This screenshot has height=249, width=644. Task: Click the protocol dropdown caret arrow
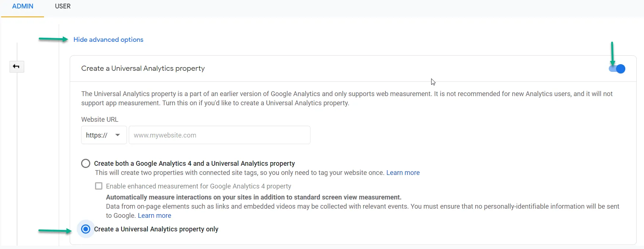click(x=118, y=135)
